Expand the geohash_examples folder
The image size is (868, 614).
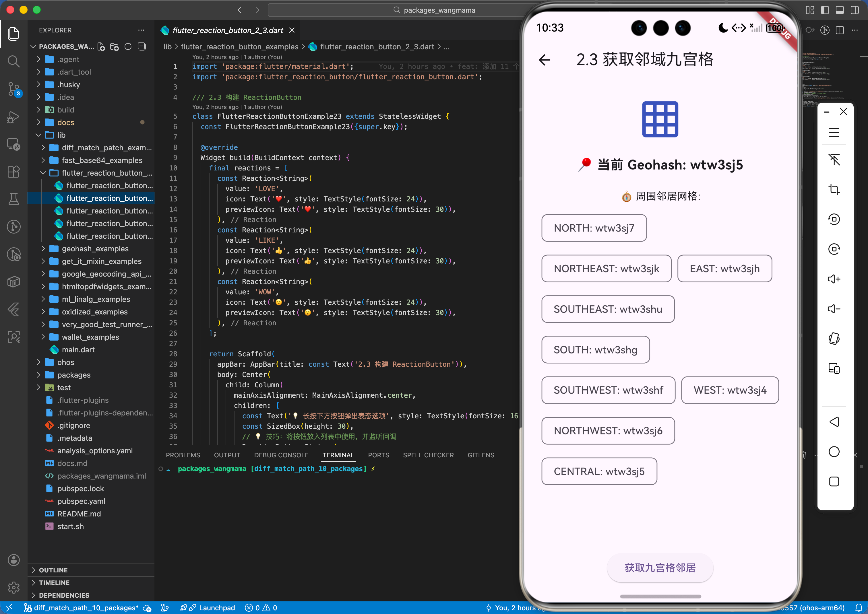click(x=95, y=249)
